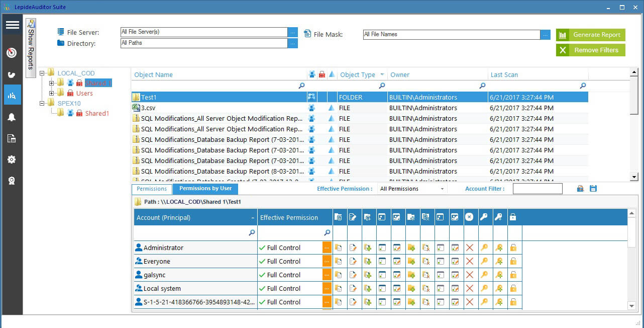Click the orange ellipsis button in Administrator row
This screenshot has height=328, width=644.
click(327, 248)
